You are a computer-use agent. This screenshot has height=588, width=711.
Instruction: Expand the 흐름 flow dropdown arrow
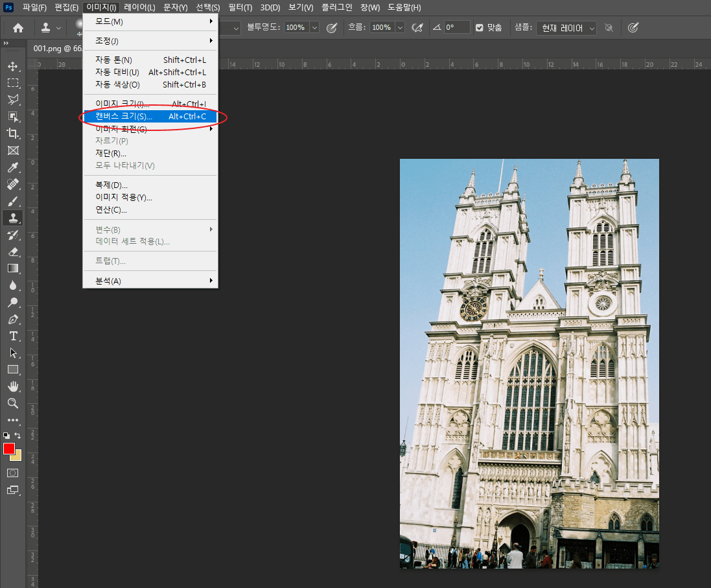400,28
